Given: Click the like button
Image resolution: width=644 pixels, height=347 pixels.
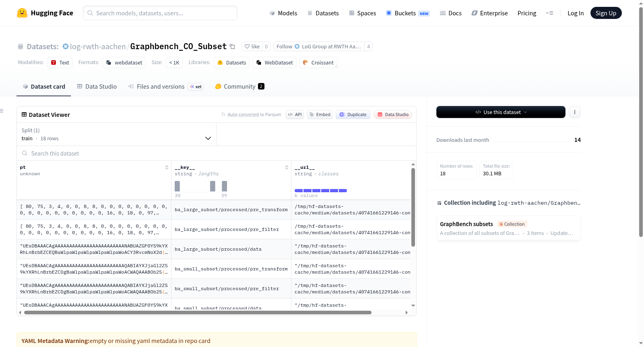Looking at the screenshot, I should [252, 46].
